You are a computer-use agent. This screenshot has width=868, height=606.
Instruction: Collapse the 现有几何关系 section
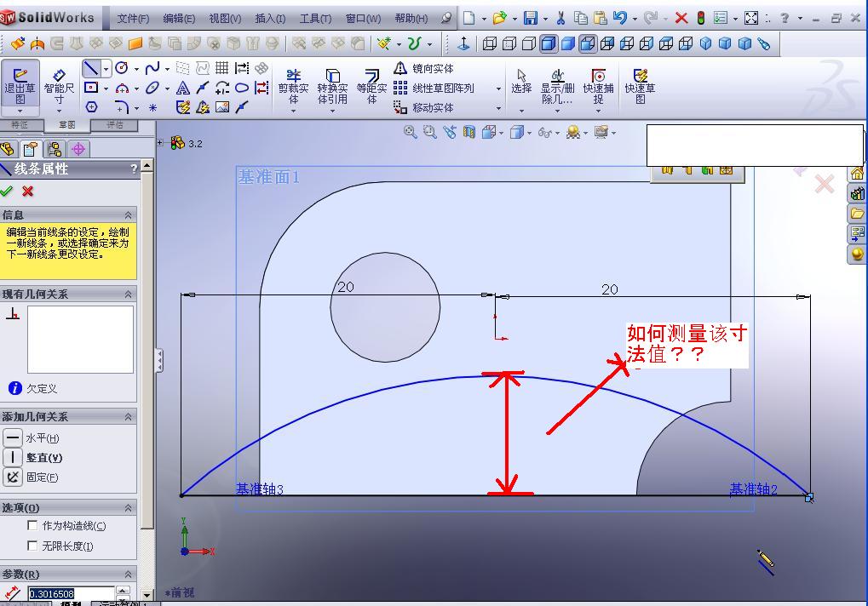[x=129, y=294]
